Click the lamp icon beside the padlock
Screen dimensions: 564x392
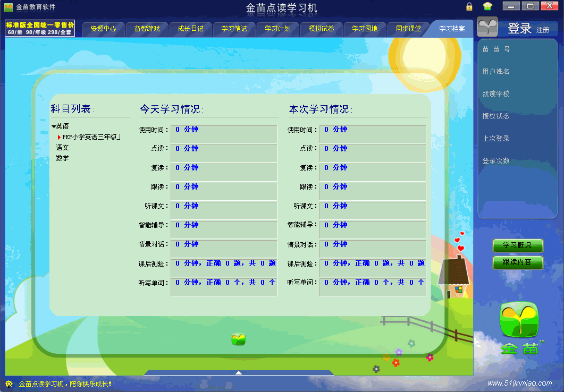[x=487, y=6]
